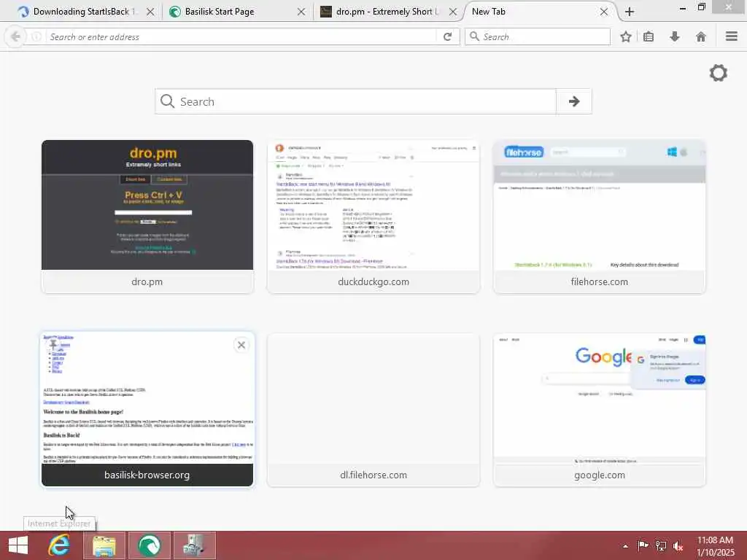Close the Basilisk Start Page tab
Viewport: 747px width, 560px height.
click(301, 12)
